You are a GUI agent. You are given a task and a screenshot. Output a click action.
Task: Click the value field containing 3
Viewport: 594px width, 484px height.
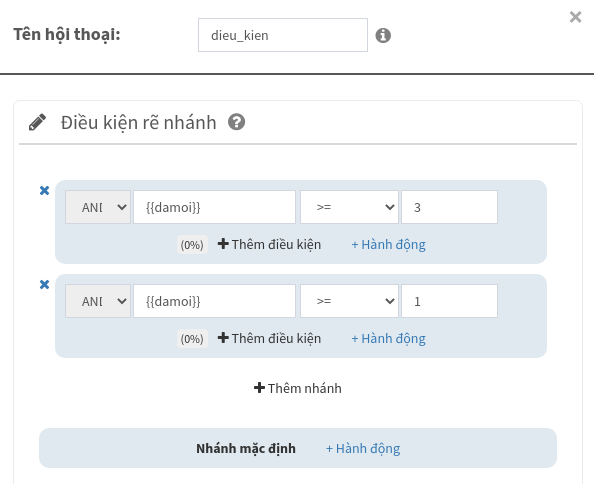449,207
